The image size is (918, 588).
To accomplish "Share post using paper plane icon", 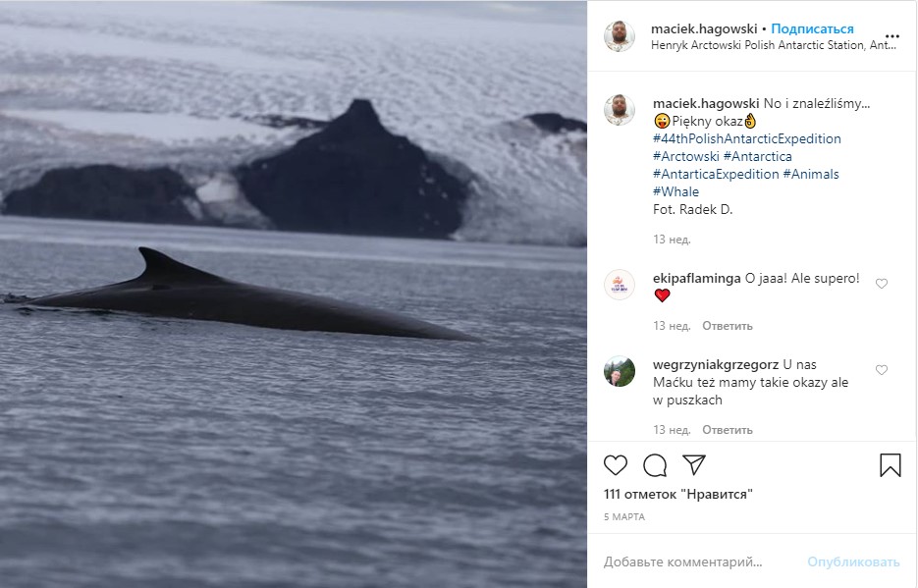I will (x=694, y=464).
